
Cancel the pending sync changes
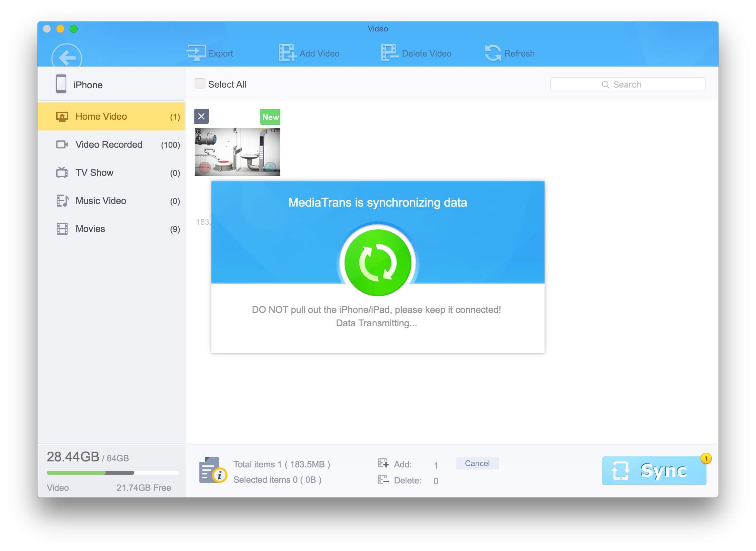tap(477, 463)
